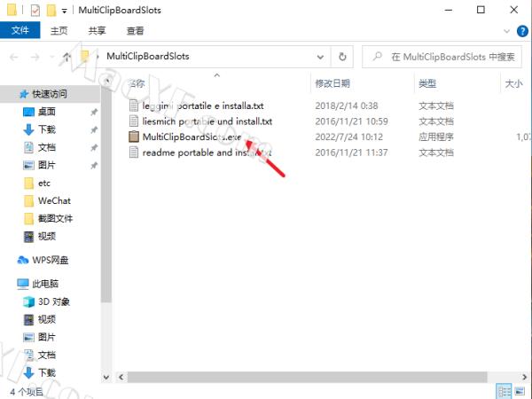Sort by 修改日期 column header

point(332,83)
